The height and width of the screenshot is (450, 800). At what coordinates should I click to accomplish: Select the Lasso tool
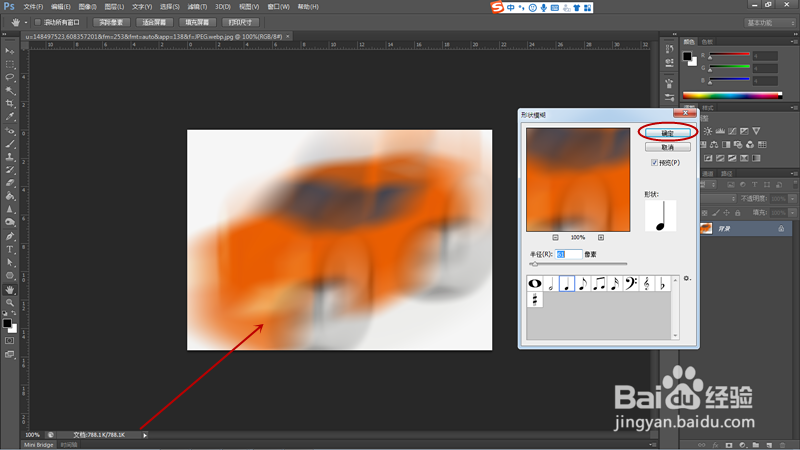pos(10,78)
